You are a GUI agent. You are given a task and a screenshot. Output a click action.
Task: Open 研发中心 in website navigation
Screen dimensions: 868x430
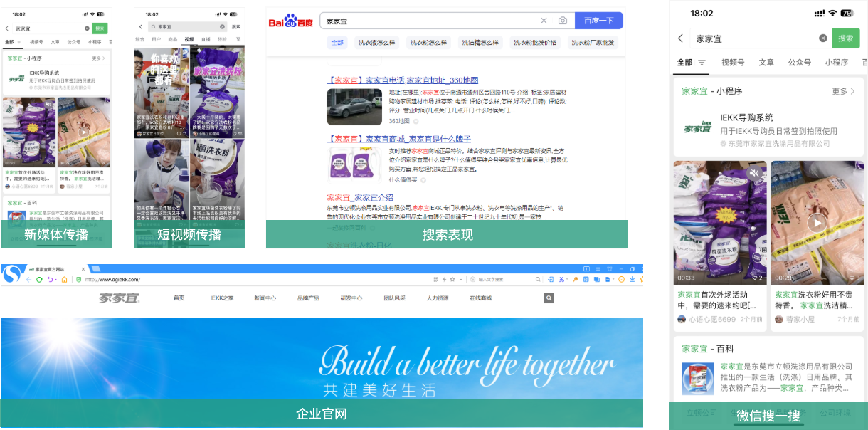click(x=351, y=298)
